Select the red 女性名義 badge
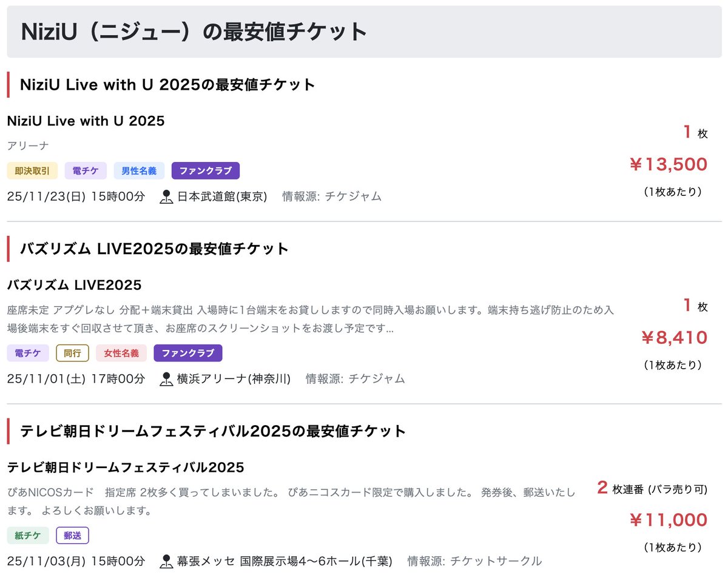728x581 pixels. [122, 352]
